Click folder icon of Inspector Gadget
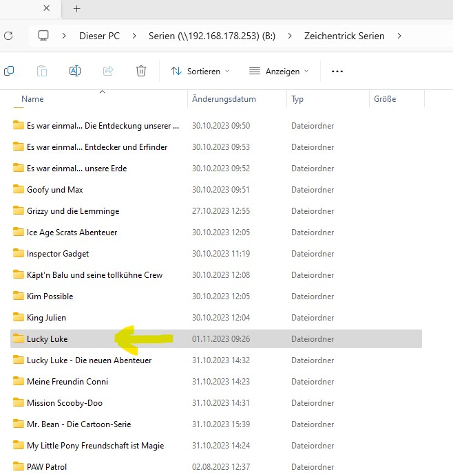The width and height of the screenshot is (453, 476). (x=18, y=253)
